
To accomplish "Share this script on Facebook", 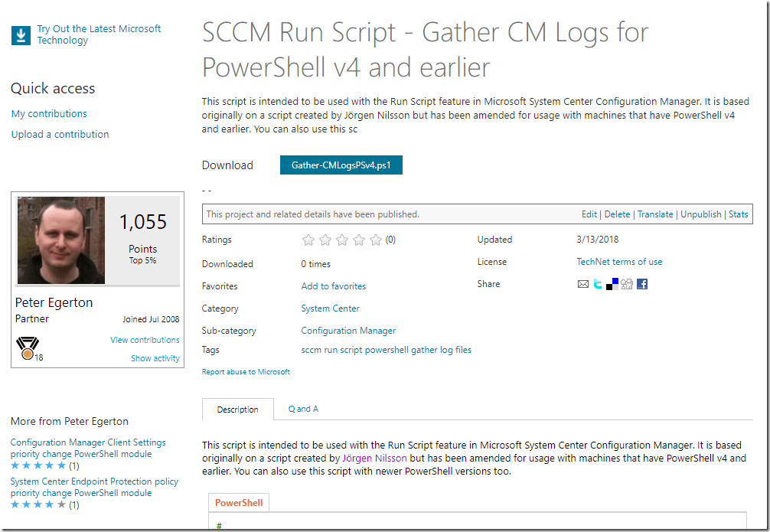I will [642, 285].
